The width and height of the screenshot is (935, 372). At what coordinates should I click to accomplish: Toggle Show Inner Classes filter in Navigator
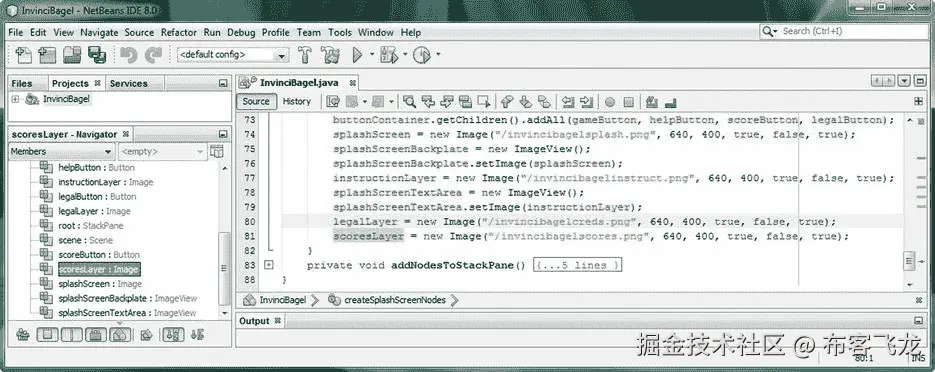coord(120,335)
